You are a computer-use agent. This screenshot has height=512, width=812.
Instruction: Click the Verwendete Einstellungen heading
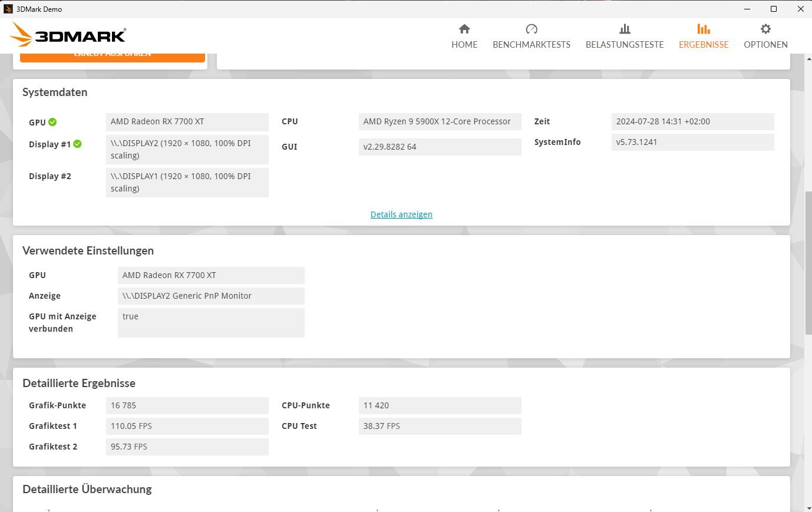(88, 251)
